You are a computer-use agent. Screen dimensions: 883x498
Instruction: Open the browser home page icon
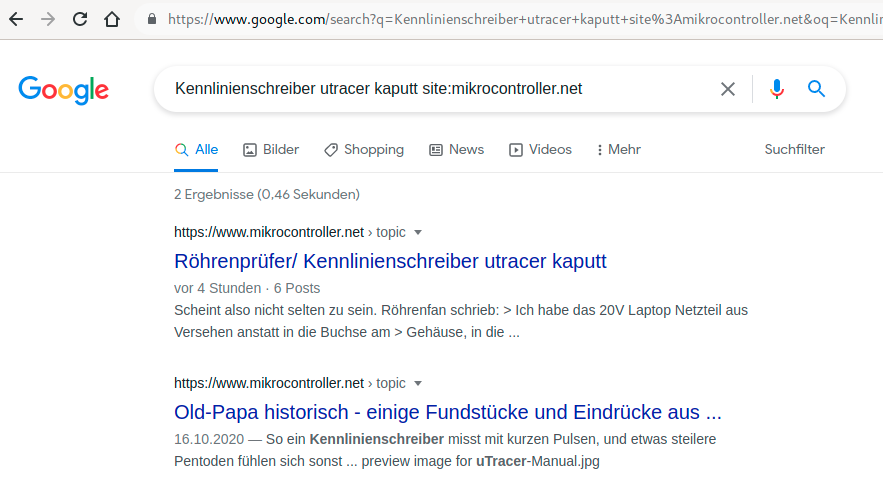112,19
